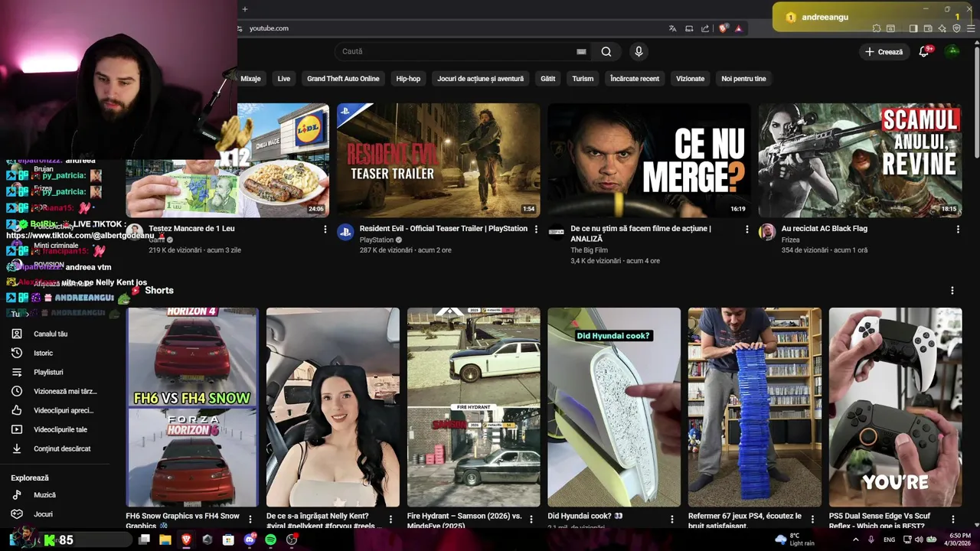Screen dimensions: 980x551
Task: Select the Hip-hop filter chip
Action: pyautogui.click(x=408, y=79)
